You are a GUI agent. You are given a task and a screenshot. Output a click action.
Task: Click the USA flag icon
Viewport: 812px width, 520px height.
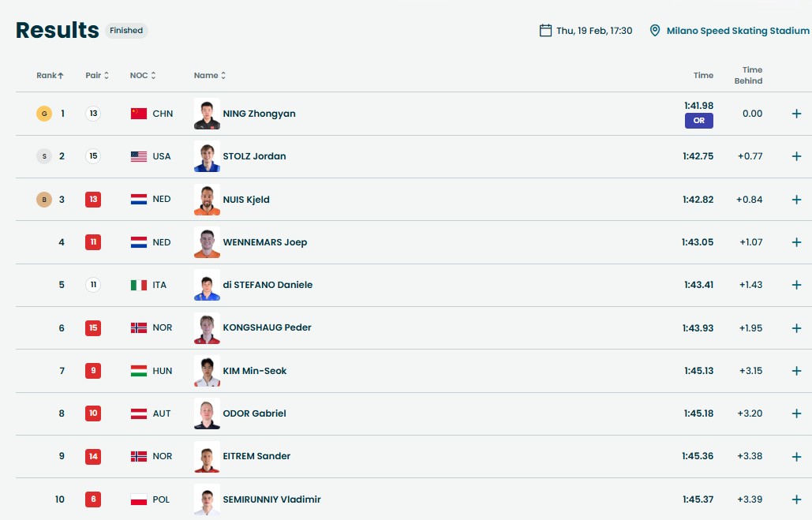click(139, 156)
